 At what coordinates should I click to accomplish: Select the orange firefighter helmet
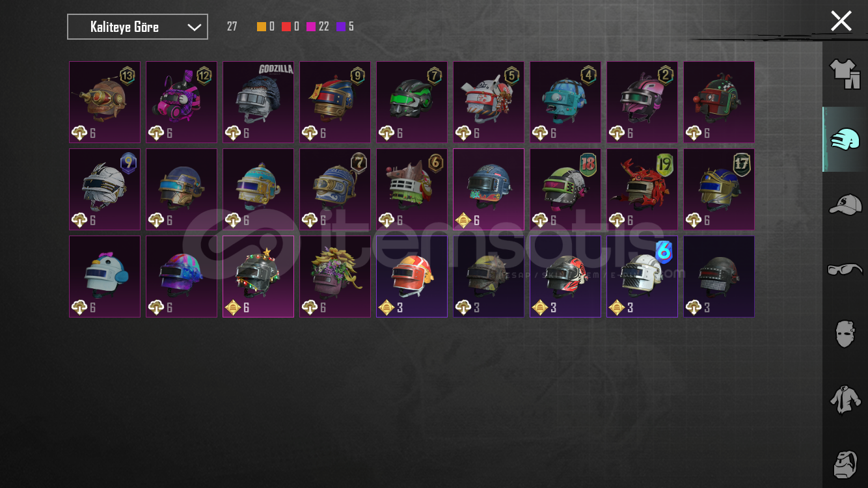point(412,277)
